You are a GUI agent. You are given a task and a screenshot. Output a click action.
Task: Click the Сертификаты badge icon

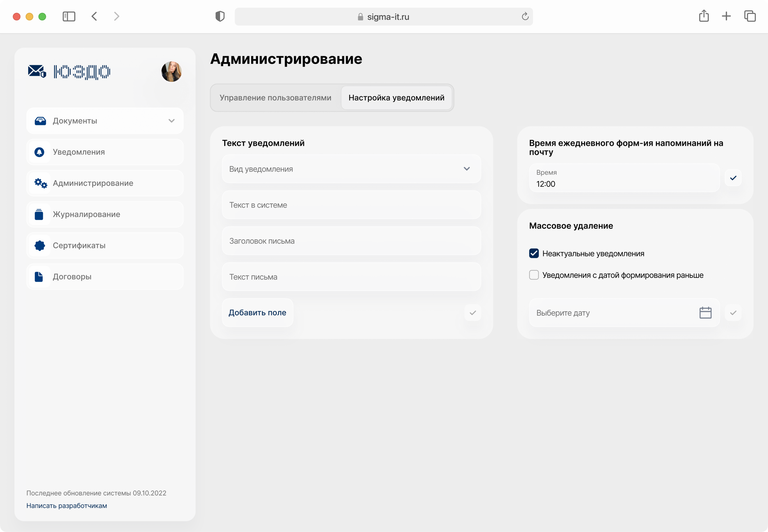click(x=40, y=245)
